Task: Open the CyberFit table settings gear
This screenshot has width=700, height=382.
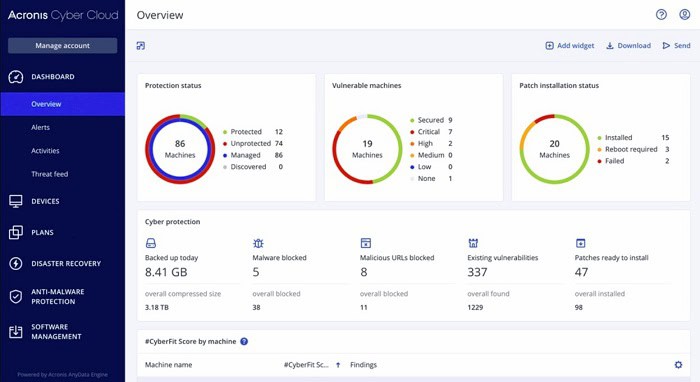Action: coord(678,365)
